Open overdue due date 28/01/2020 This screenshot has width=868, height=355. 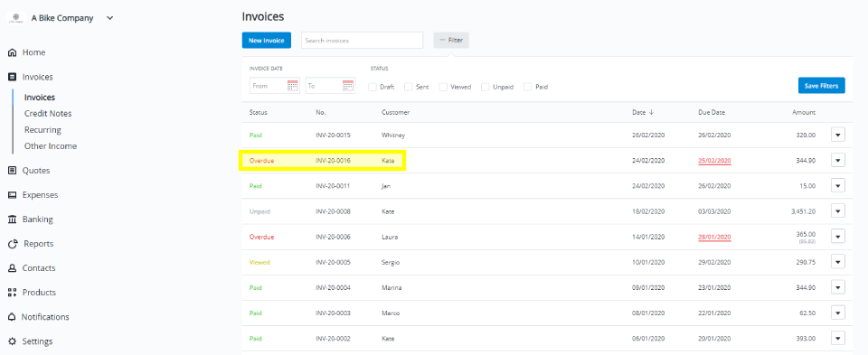click(x=714, y=238)
